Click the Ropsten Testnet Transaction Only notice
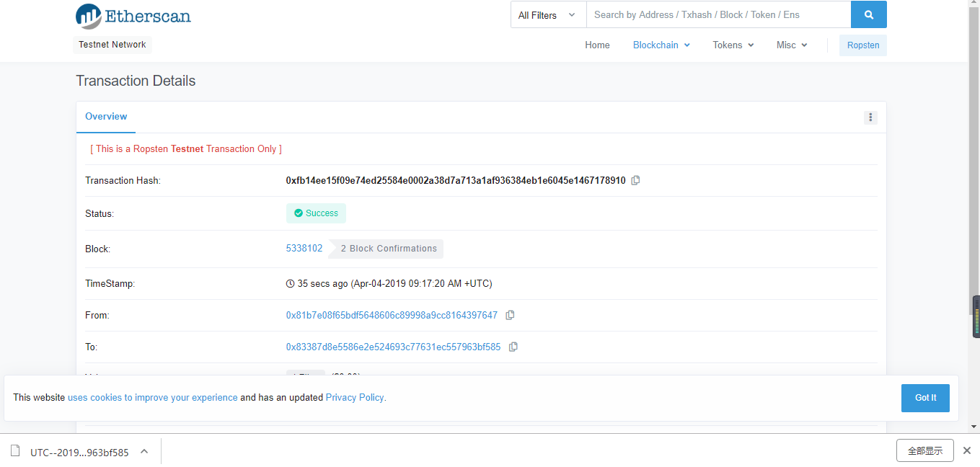 tap(185, 149)
